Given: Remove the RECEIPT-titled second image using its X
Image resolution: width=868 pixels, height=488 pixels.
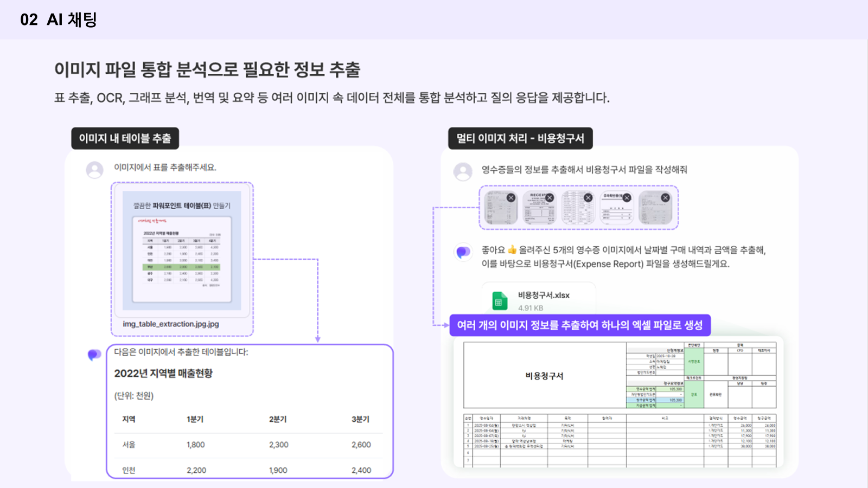Looking at the screenshot, I should (550, 198).
